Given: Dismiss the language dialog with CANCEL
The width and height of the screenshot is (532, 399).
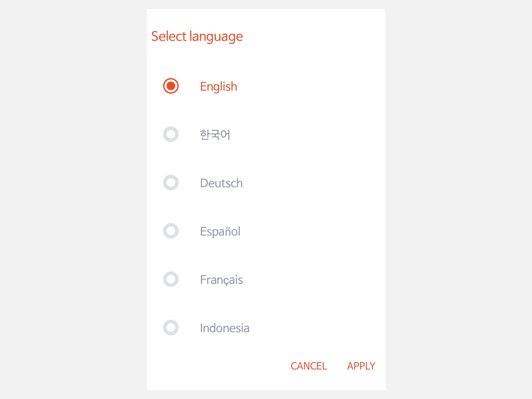Looking at the screenshot, I should tap(309, 366).
